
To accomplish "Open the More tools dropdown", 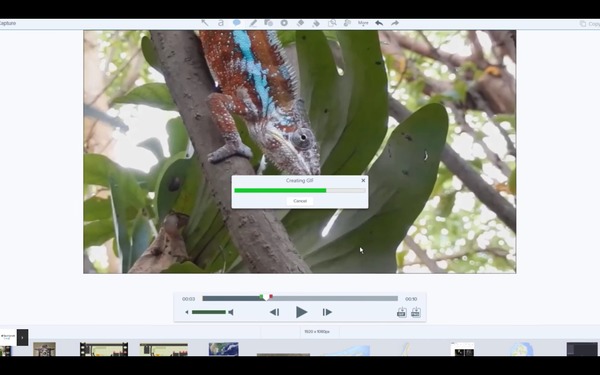I will (363, 23).
